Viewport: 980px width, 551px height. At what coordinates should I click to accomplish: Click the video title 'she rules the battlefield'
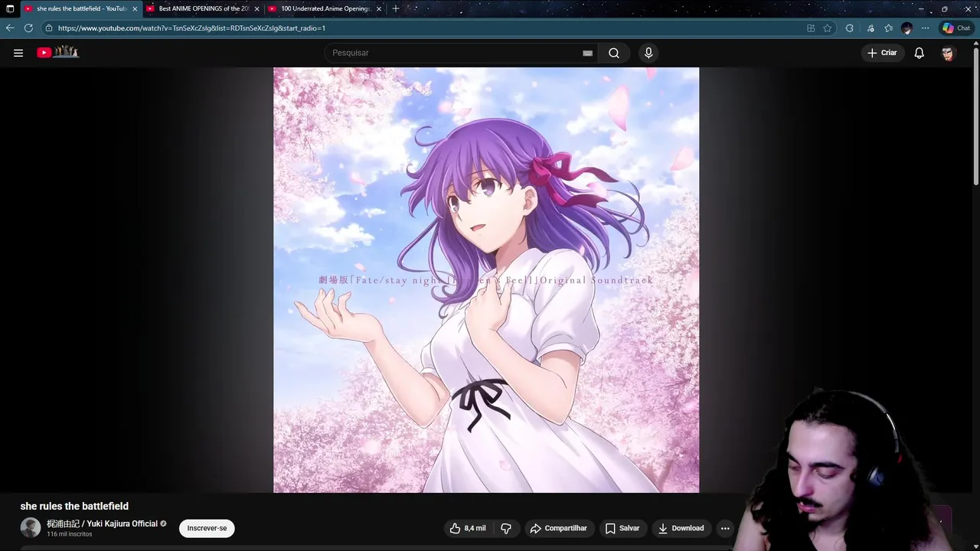coord(74,506)
